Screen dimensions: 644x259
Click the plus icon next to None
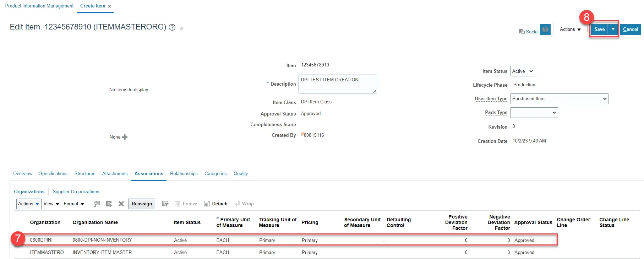click(x=125, y=137)
